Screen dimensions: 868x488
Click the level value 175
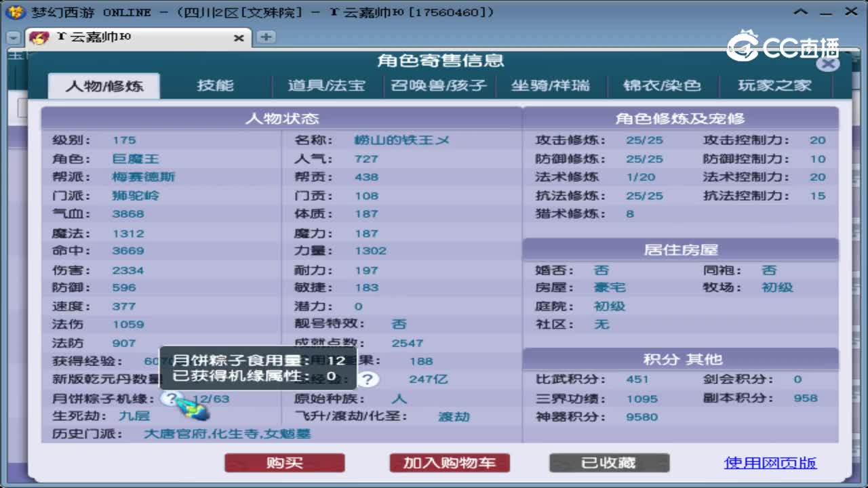[x=124, y=140]
